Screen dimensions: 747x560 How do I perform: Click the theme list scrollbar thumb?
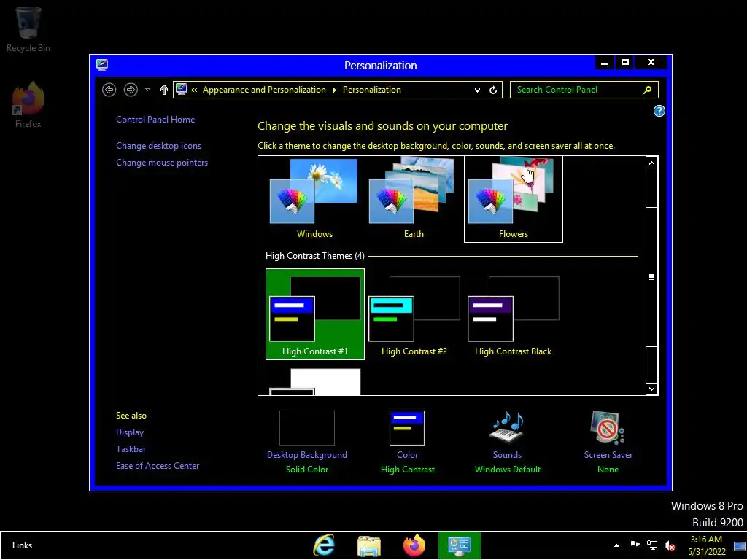click(651, 277)
